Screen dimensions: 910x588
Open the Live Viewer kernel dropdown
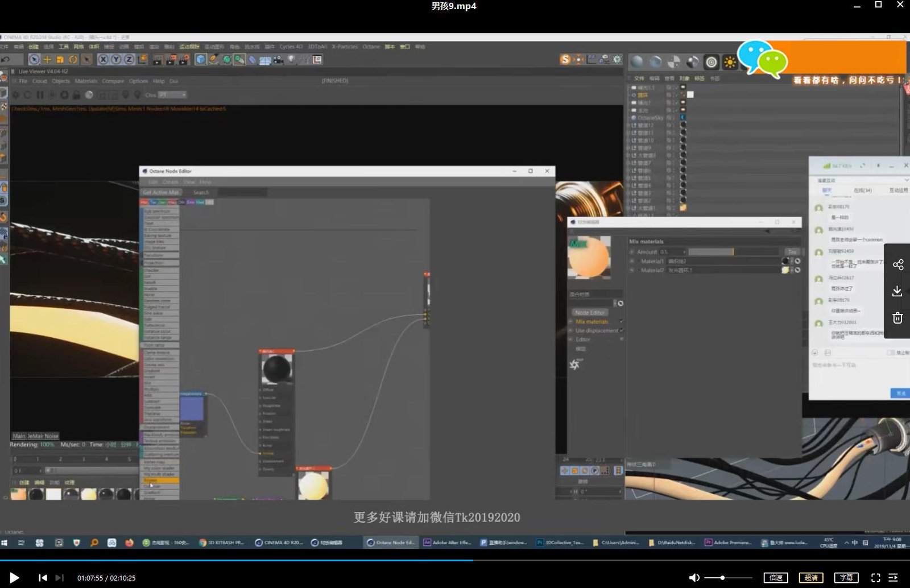[x=172, y=95]
